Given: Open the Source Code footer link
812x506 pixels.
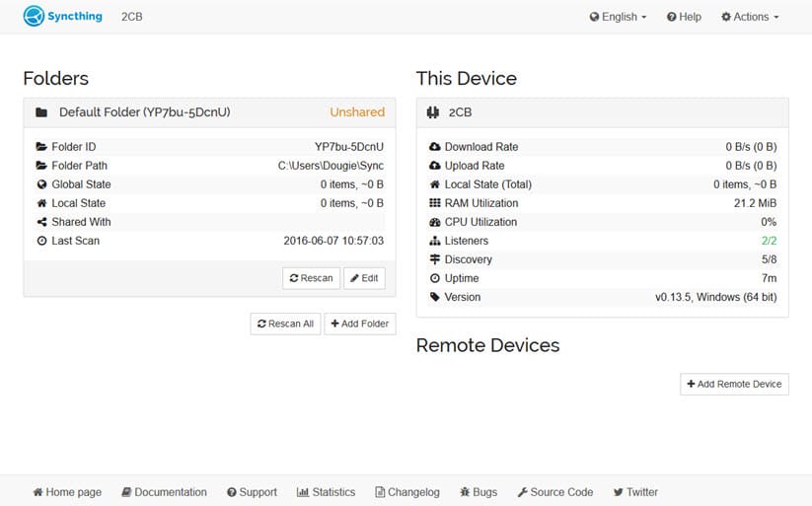Looking at the screenshot, I should [x=554, y=492].
